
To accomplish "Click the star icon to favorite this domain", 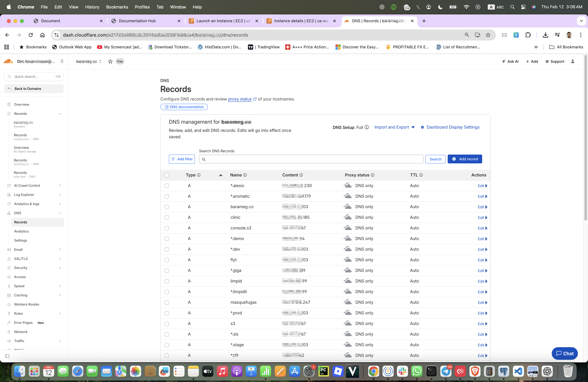I will pyautogui.click(x=110, y=62).
